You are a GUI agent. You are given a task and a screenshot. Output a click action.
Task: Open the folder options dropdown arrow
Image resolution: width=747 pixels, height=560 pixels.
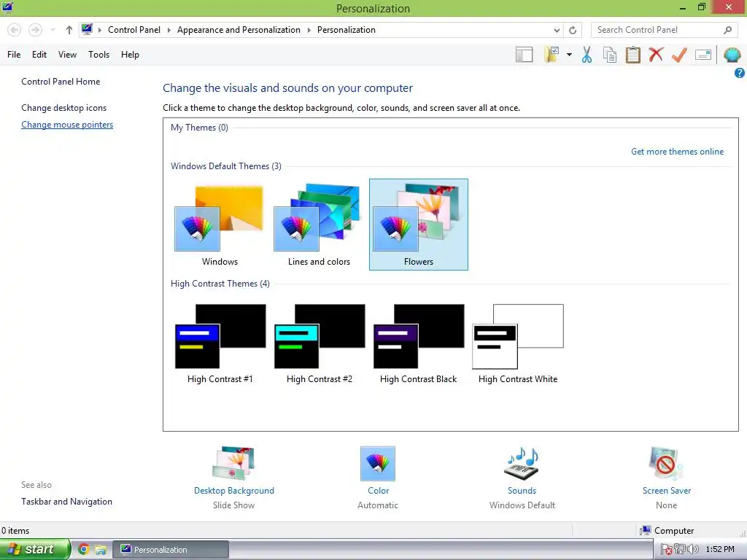(x=569, y=55)
